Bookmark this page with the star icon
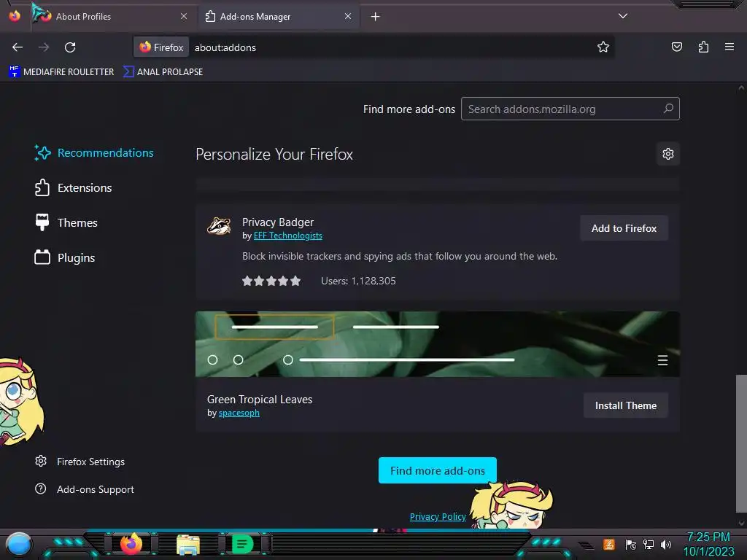 [603, 47]
